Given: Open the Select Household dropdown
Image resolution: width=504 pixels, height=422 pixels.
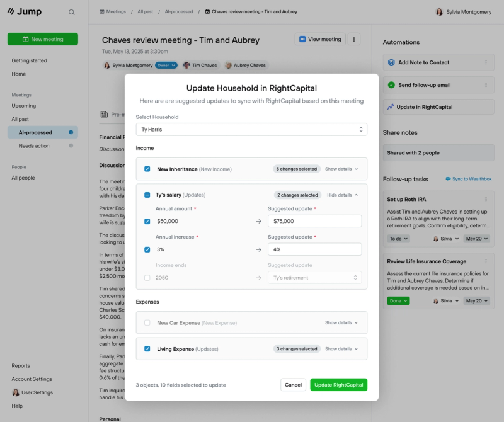Looking at the screenshot, I should coord(251,130).
